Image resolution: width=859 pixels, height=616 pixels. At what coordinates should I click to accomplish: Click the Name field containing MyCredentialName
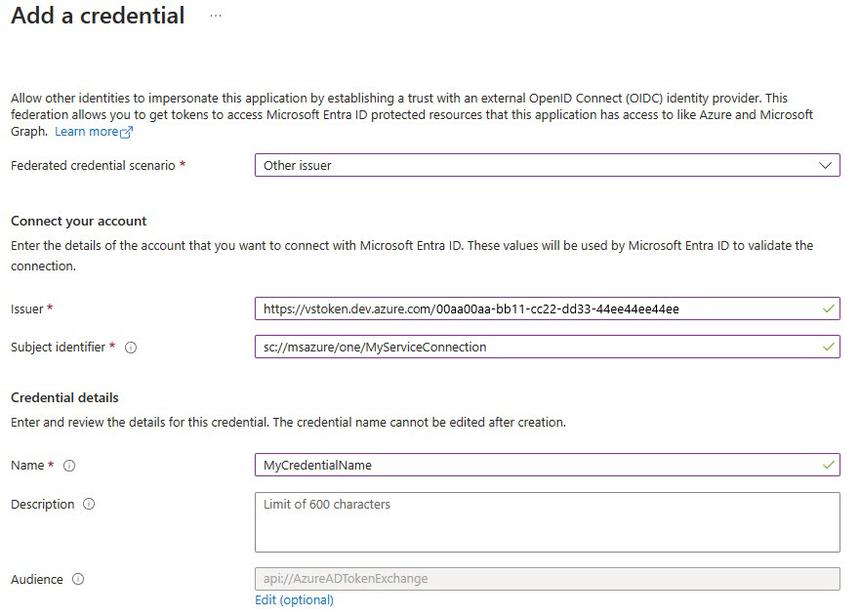click(537, 466)
